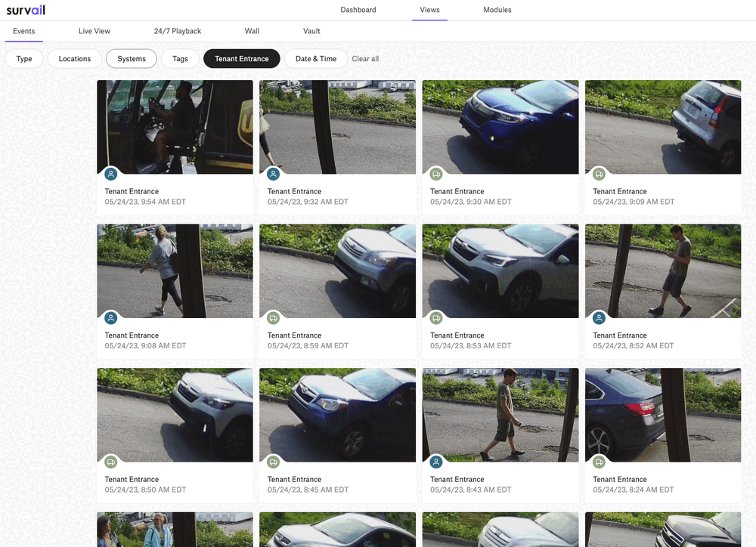Image resolution: width=756 pixels, height=547 pixels.
Task: Click vehicle icon on 8:24 AM event
Action: (x=599, y=462)
